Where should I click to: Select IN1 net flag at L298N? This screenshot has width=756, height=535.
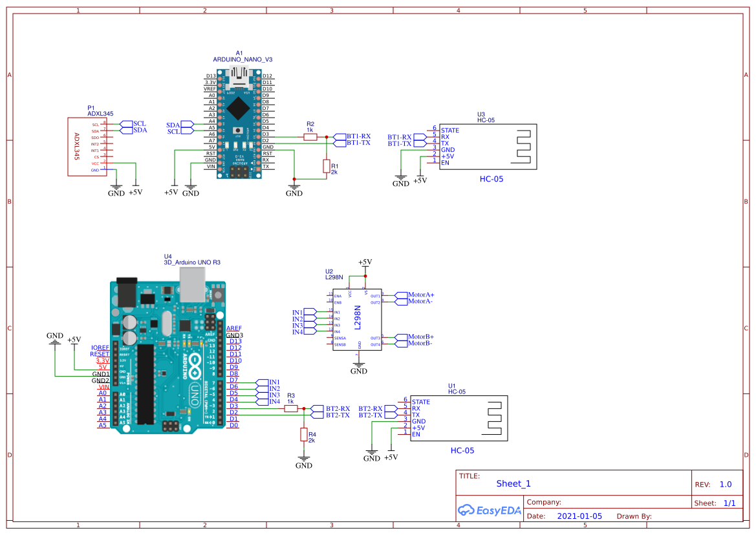click(x=304, y=313)
